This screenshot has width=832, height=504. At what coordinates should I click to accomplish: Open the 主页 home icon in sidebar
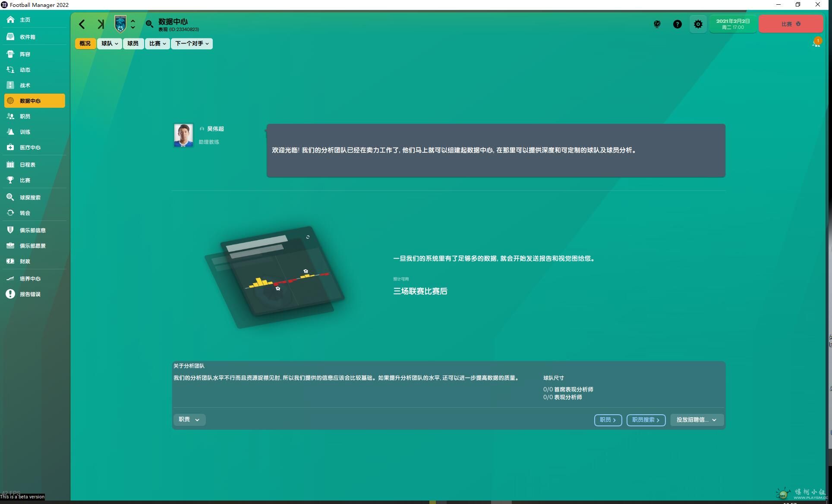(x=10, y=19)
